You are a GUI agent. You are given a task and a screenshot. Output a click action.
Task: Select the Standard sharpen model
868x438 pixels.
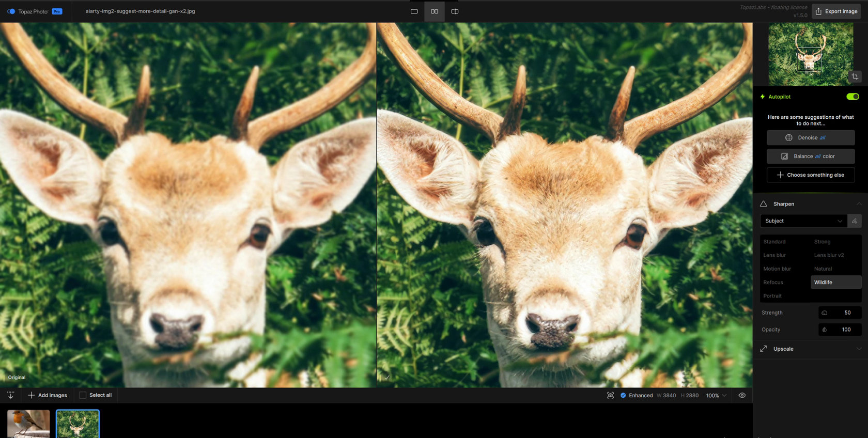tap(774, 242)
